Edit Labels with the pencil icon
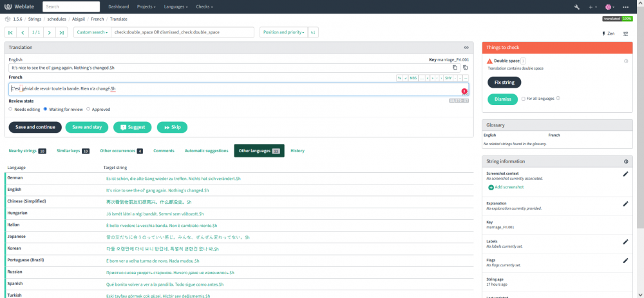 625,242
